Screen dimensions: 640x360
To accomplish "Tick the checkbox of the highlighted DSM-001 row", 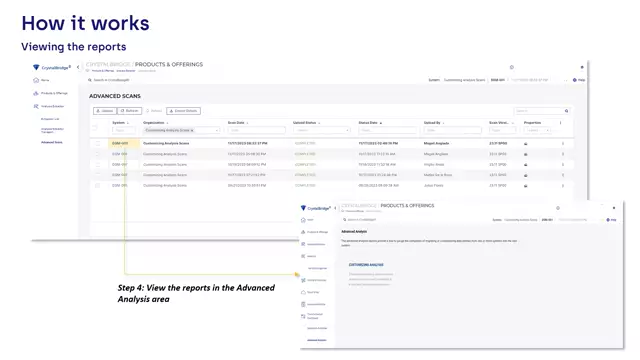I will click(x=98, y=143).
